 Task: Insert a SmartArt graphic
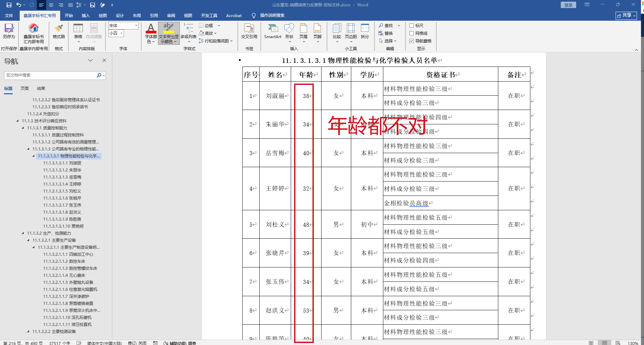(x=273, y=31)
